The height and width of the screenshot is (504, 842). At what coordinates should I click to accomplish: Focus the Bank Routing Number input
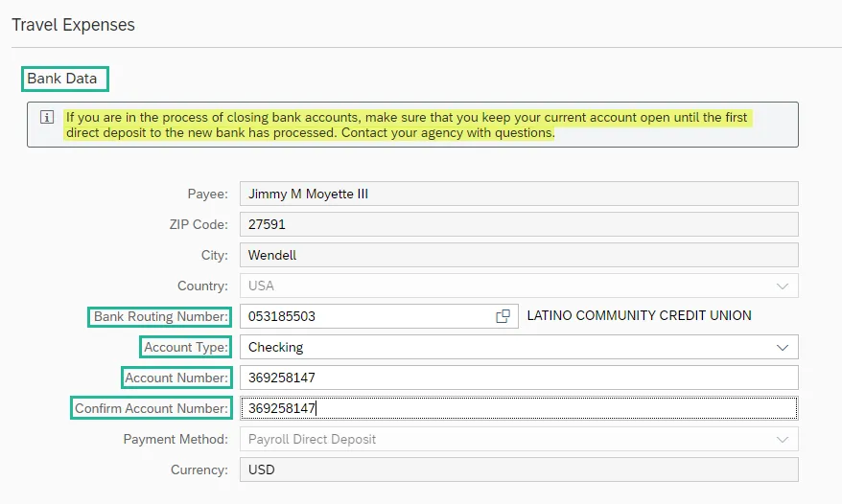(364, 316)
